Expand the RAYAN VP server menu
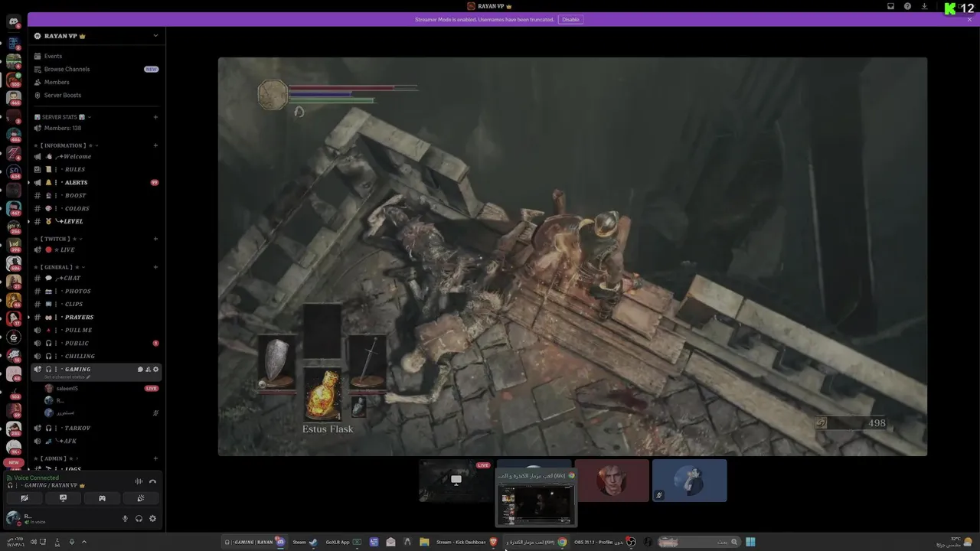Screen dimensions: 980x551 click(x=155, y=35)
